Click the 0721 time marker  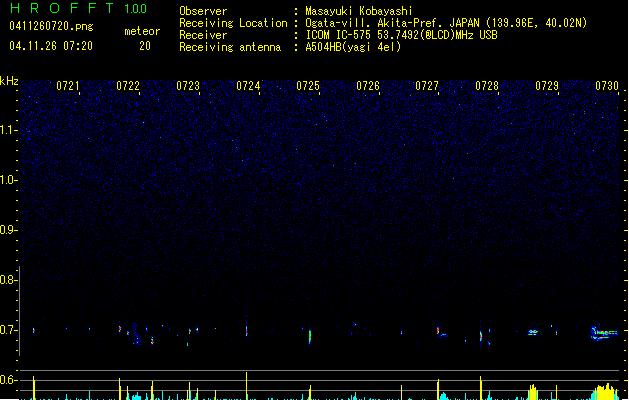point(67,86)
